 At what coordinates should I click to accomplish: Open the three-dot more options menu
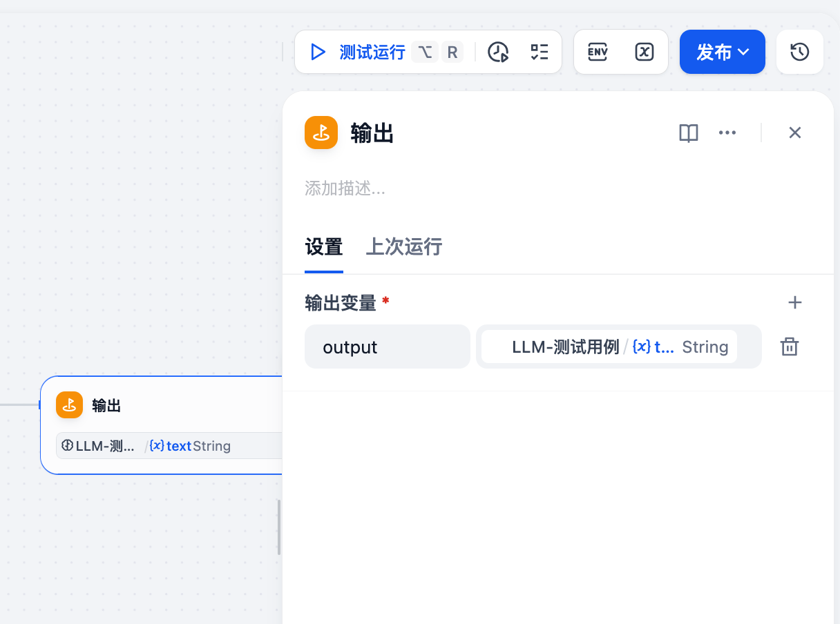(727, 133)
